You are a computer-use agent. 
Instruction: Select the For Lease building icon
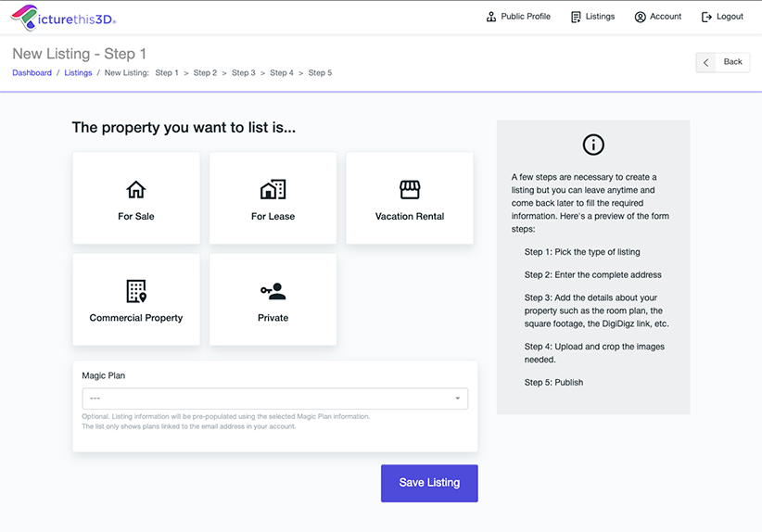pyautogui.click(x=273, y=190)
